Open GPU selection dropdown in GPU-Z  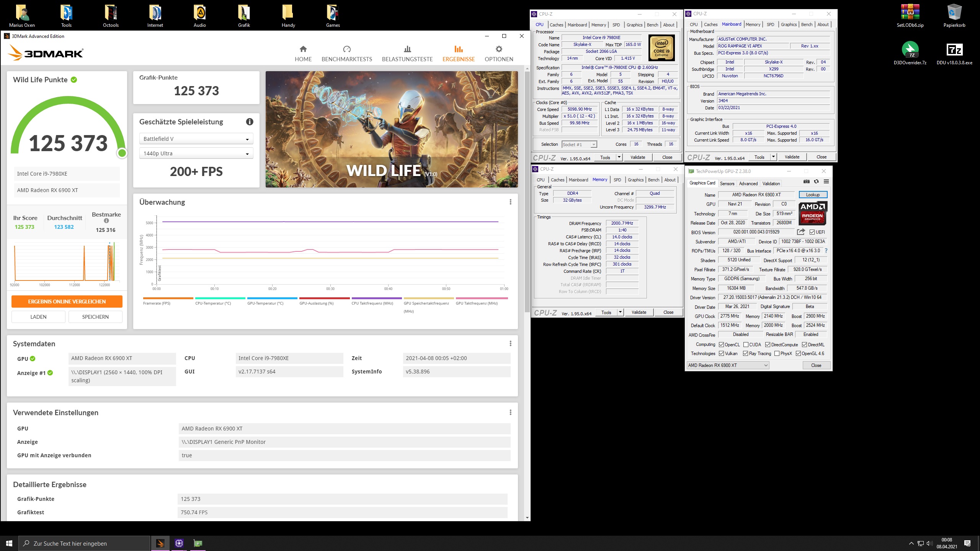728,365
